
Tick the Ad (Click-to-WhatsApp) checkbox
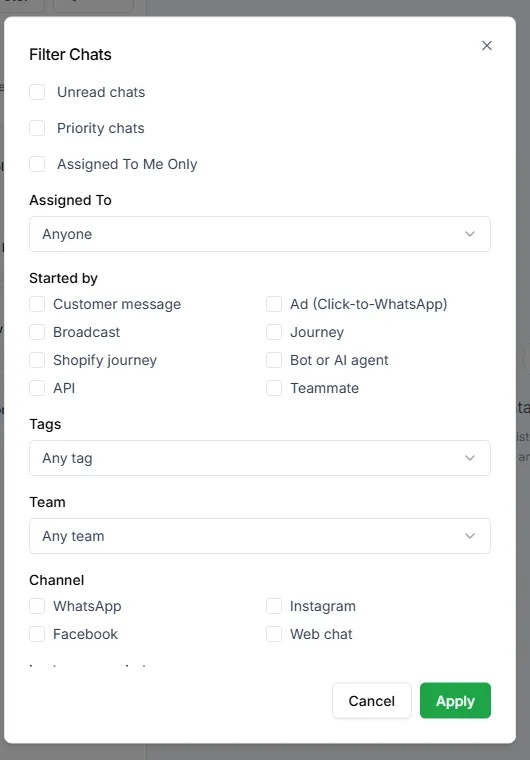coord(274,304)
